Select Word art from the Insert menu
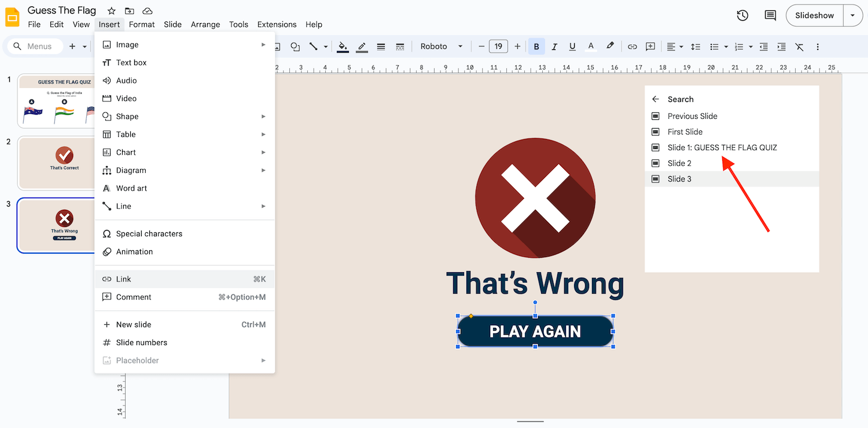 click(x=185, y=188)
